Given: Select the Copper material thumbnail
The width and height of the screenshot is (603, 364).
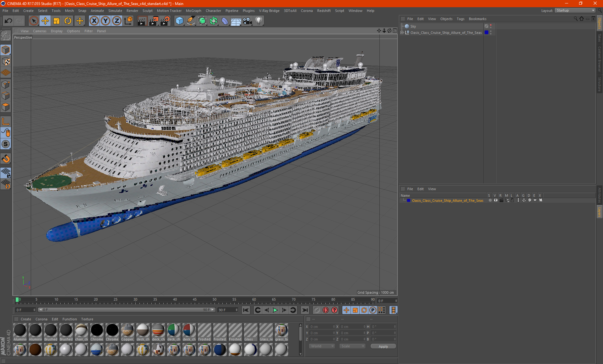Looking at the screenshot, I should pyautogui.click(x=127, y=333).
